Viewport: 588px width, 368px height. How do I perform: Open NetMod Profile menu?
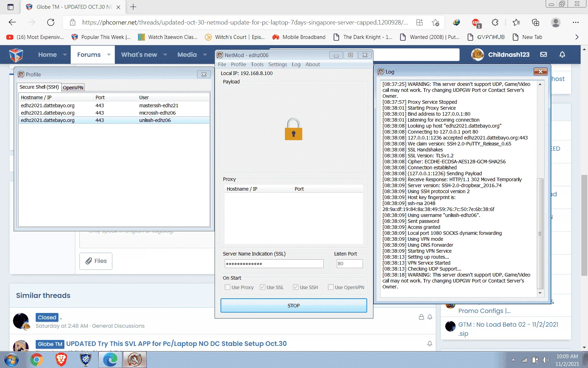(238, 64)
